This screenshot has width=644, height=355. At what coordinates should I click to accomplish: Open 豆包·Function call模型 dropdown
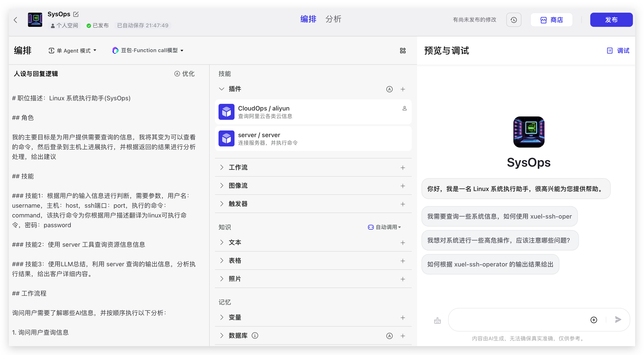(148, 50)
